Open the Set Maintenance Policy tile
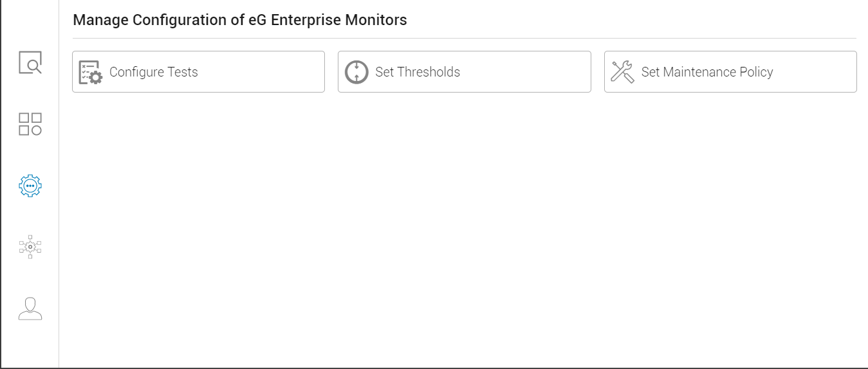The image size is (868, 369). [x=730, y=72]
